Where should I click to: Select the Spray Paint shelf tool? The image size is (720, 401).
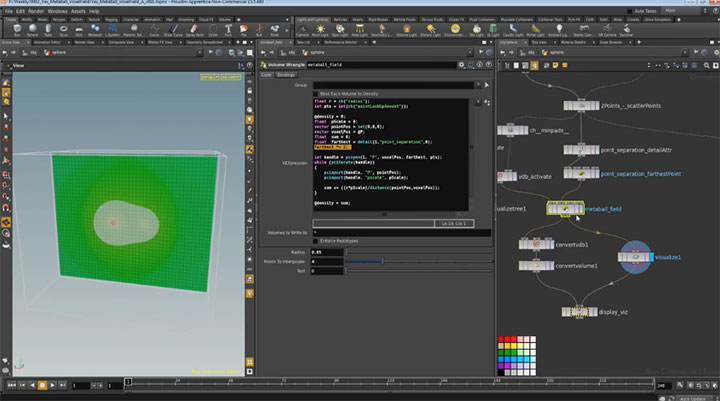click(195, 30)
